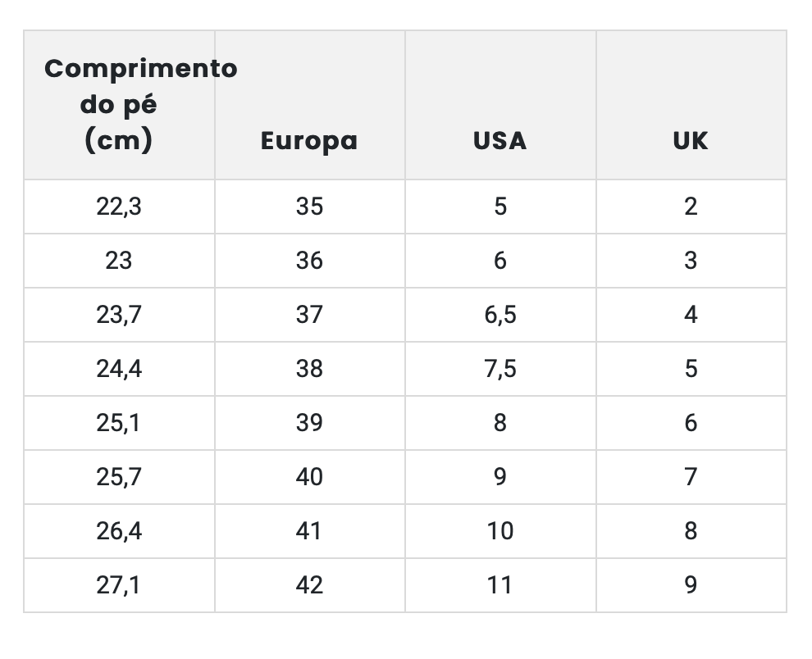
Task: Select Europa size 41 cell
Action: (x=309, y=531)
